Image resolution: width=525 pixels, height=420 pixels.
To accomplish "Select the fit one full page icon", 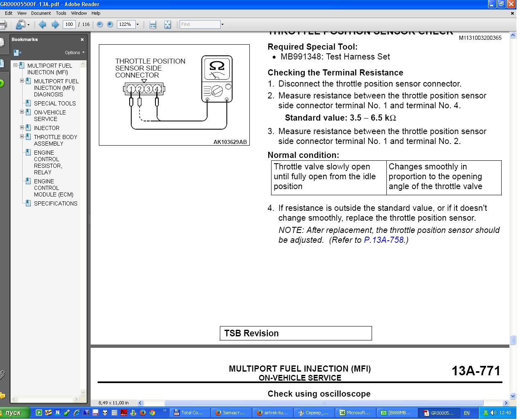I will click(x=167, y=25).
